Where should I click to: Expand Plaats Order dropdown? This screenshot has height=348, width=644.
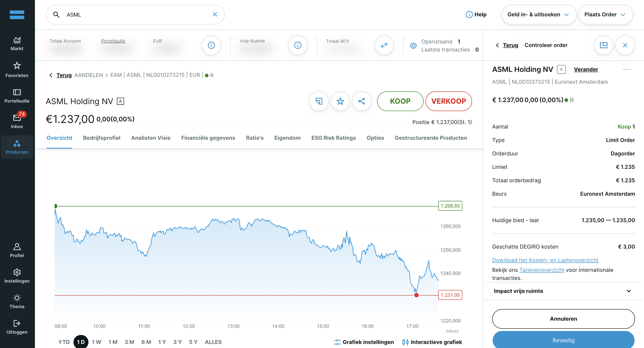pyautogui.click(x=605, y=15)
